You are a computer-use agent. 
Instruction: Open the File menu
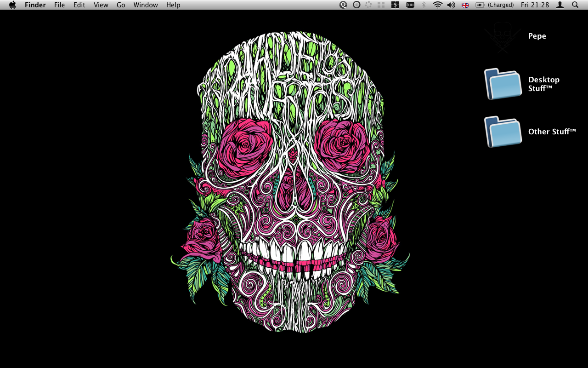59,5
